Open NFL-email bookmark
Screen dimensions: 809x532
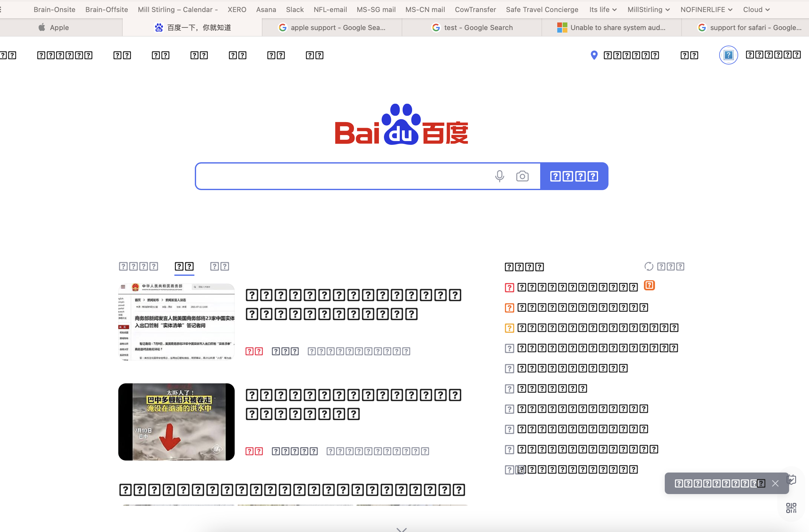(330, 9)
